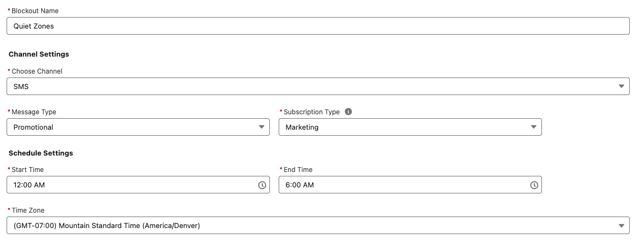Open the Promotional message type dropdown

138,127
